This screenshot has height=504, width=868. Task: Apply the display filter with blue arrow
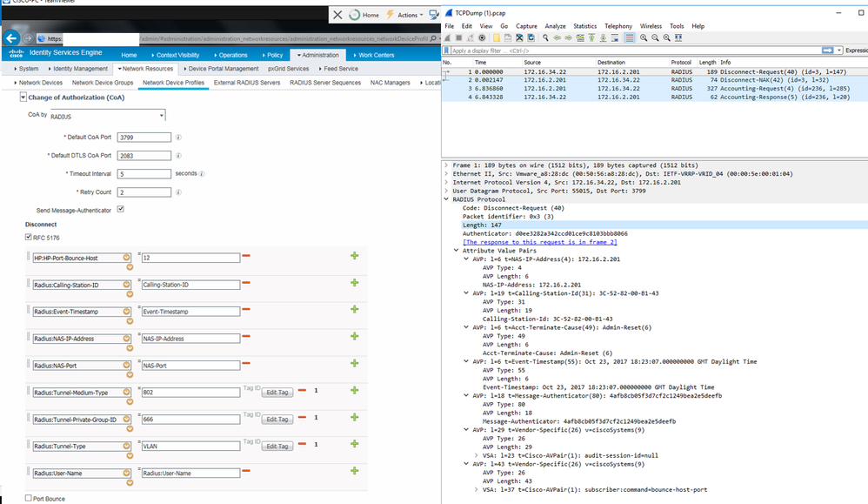(x=828, y=50)
